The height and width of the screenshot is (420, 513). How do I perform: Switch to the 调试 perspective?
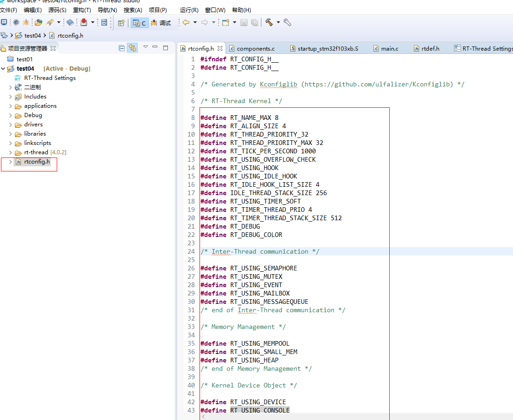tap(160, 23)
